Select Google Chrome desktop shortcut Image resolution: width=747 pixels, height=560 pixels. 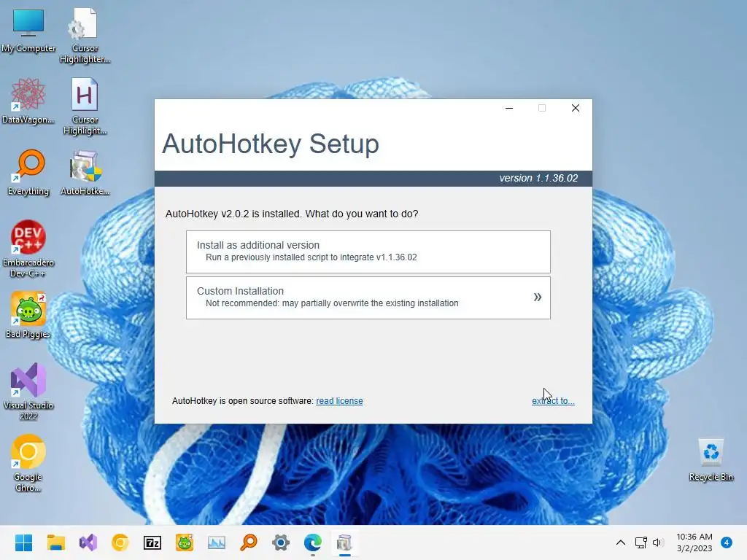(x=28, y=463)
